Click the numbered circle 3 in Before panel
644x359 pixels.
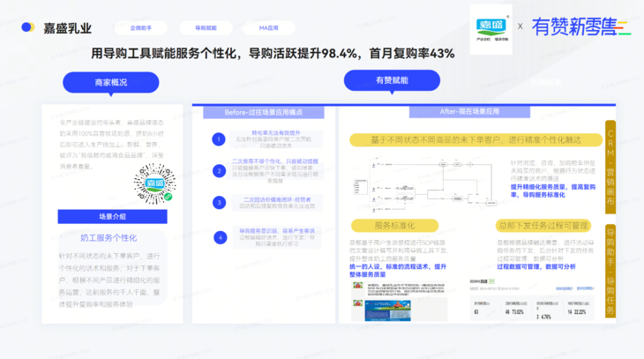pos(219,203)
